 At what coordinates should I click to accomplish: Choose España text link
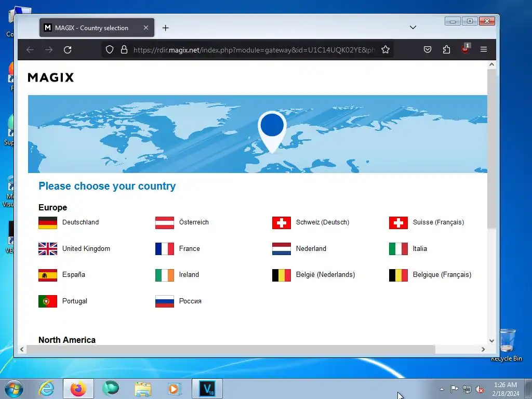(74, 274)
